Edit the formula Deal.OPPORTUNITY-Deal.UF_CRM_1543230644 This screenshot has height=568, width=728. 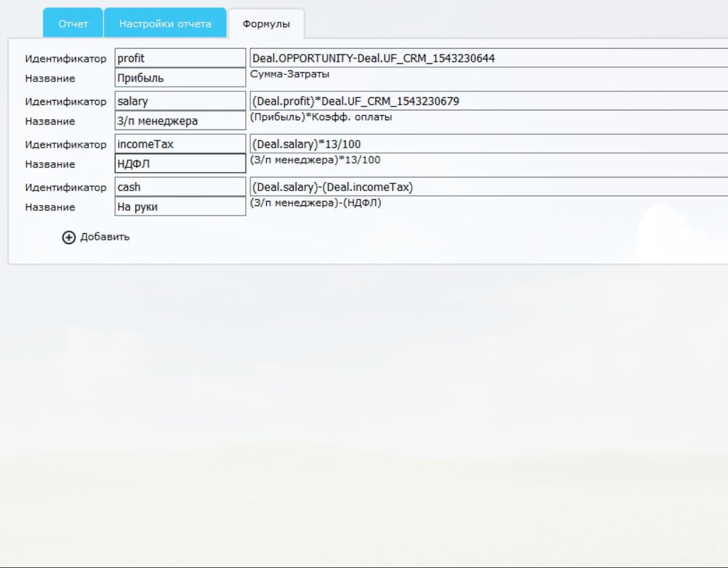coord(489,58)
